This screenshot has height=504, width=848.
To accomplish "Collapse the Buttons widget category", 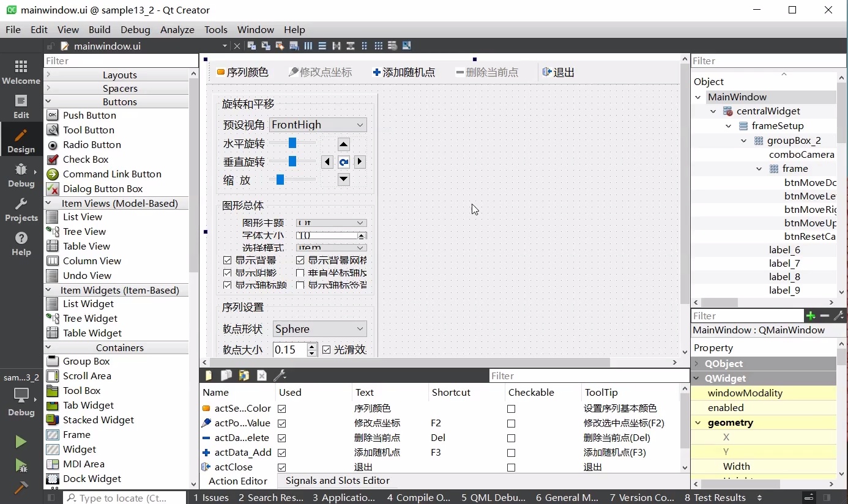I will (48, 102).
